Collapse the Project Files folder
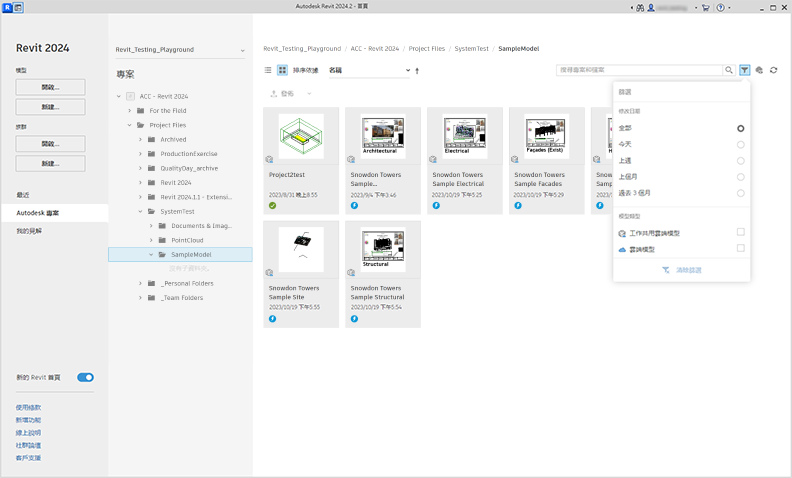This screenshot has height=478, width=792. 129,125
